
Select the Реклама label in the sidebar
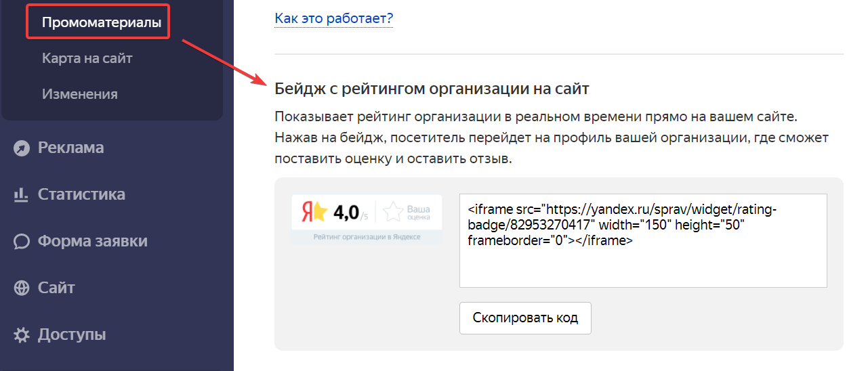[71, 148]
